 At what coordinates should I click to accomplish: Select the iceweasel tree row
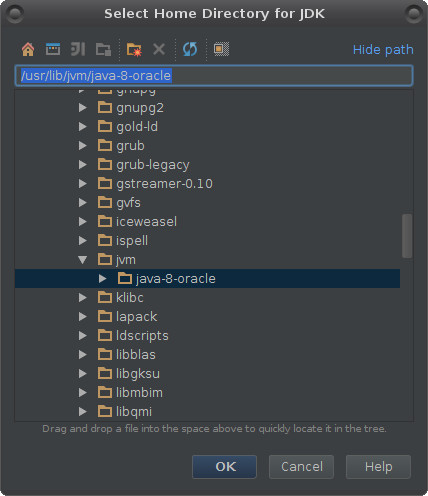pos(207,222)
